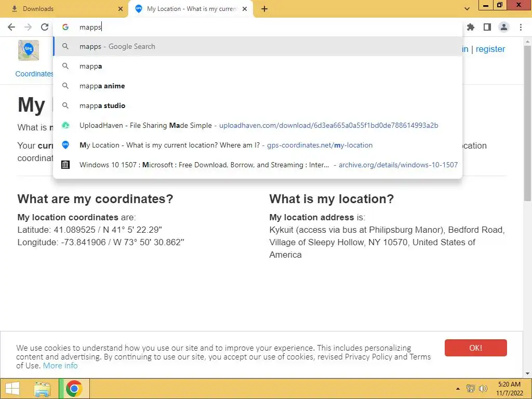
Task: Close the Downloads tab
Action: tap(121, 9)
